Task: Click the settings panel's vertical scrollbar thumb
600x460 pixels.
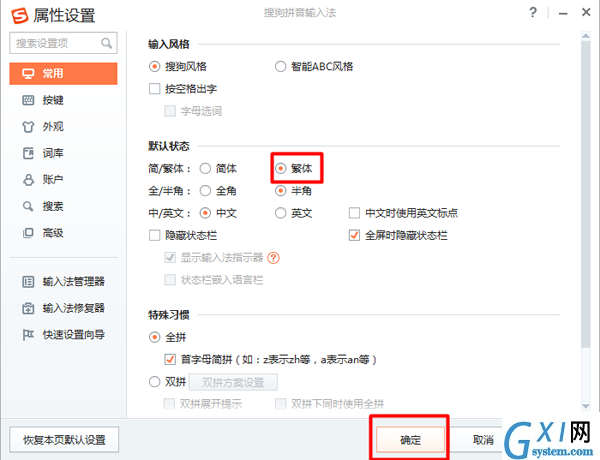Action: [x=585, y=193]
